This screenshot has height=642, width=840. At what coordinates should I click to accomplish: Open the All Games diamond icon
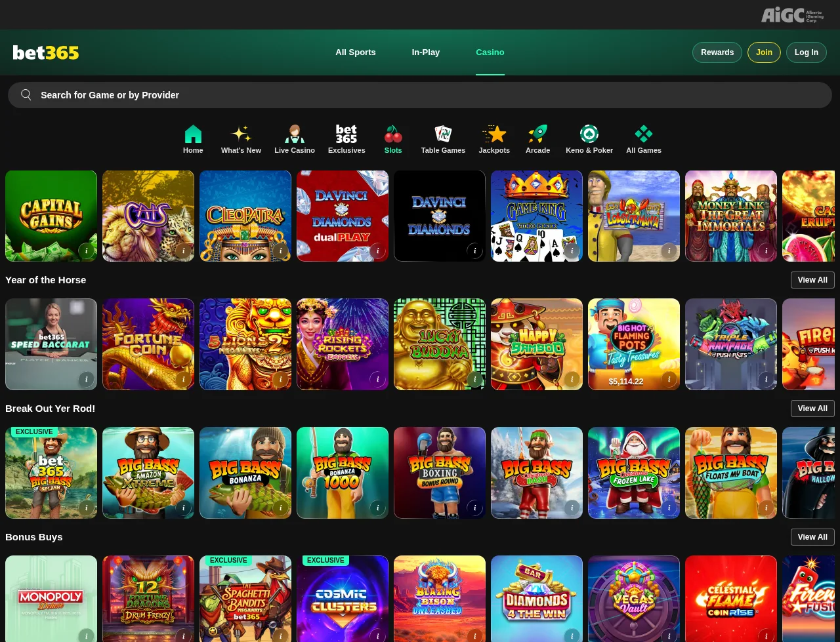tap(644, 134)
